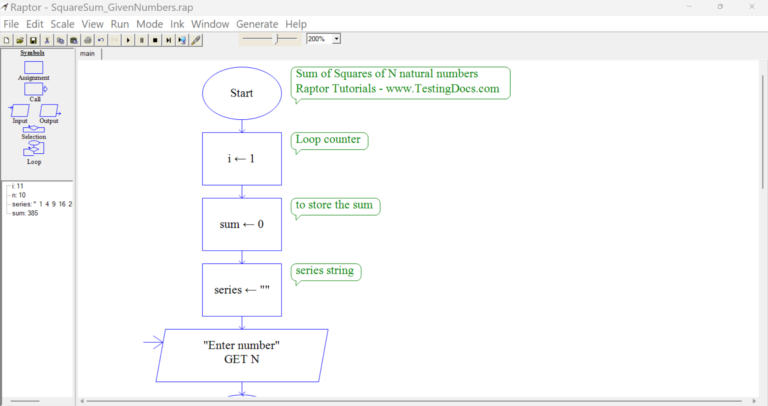Open the Generate menu
This screenshot has width=768, height=406.
257,24
